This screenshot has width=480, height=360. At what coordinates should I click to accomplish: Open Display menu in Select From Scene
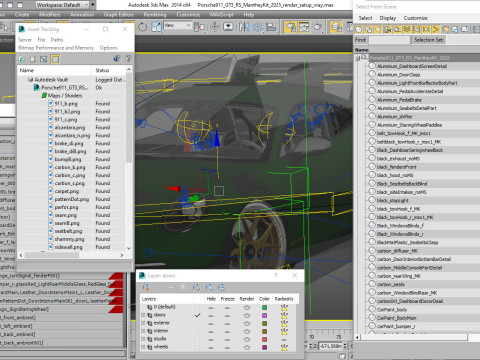[x=388, y=18]
